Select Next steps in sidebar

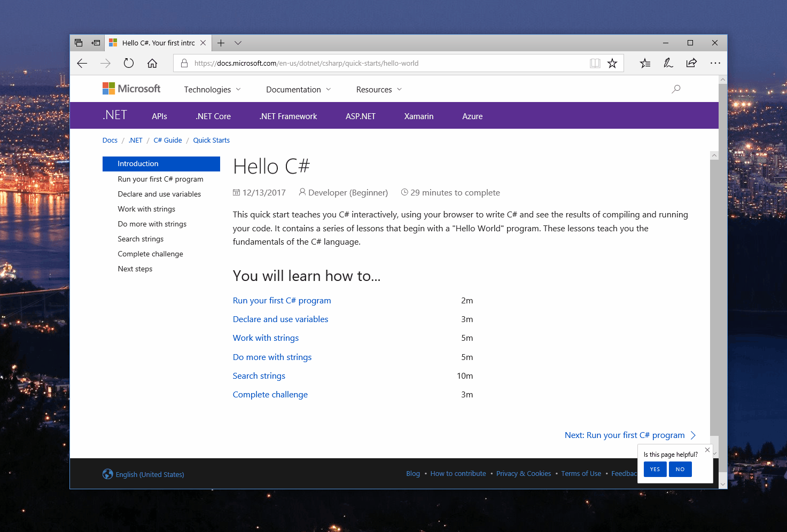[x=135, y=269]
